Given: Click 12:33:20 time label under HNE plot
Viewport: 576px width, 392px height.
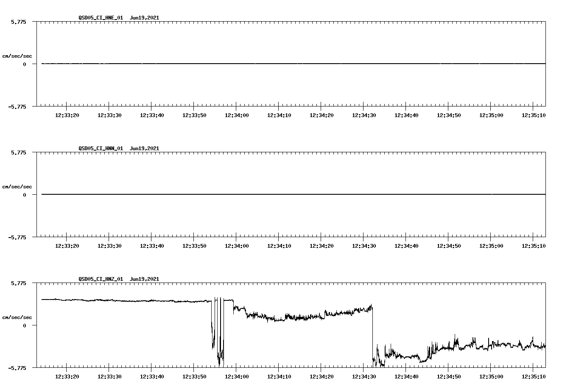Looking at the screenshot, I should (67, 115).
